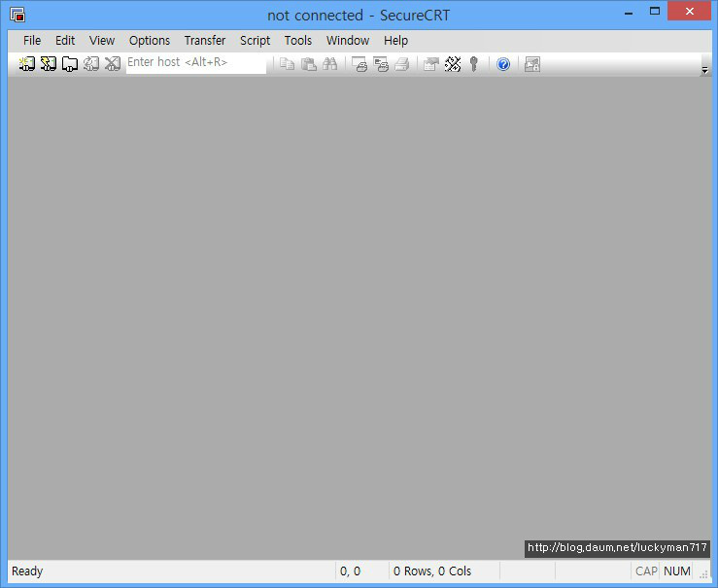Viewport: 718px width, 588px height.
Task: Click the Enter host input field
Action: coord(196,63)
